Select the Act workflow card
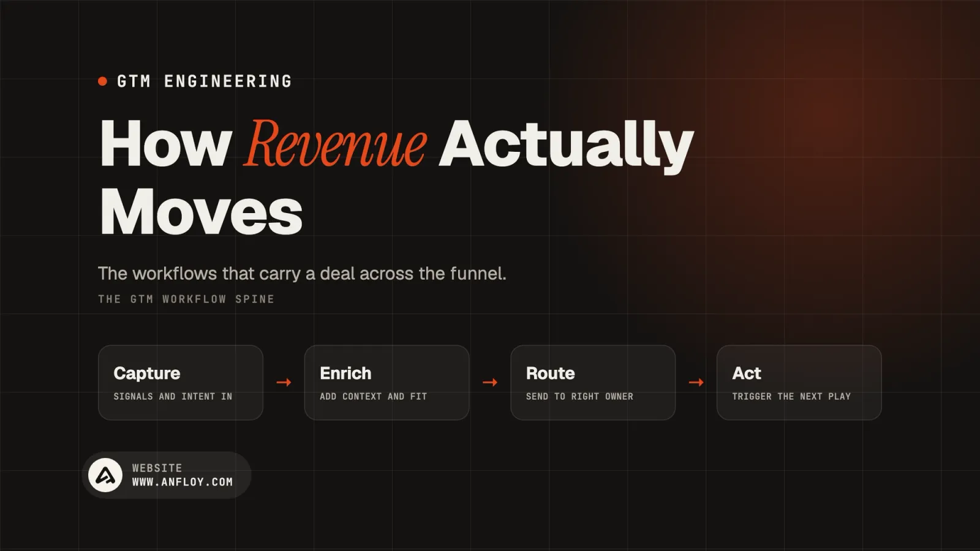The height and width of the screenshot is (551, 980). (799, 383)
